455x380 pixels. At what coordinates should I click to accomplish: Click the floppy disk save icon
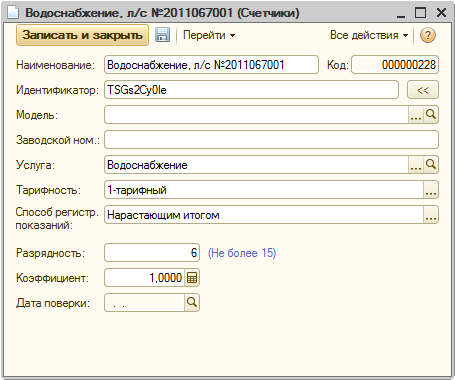point(162,35)
